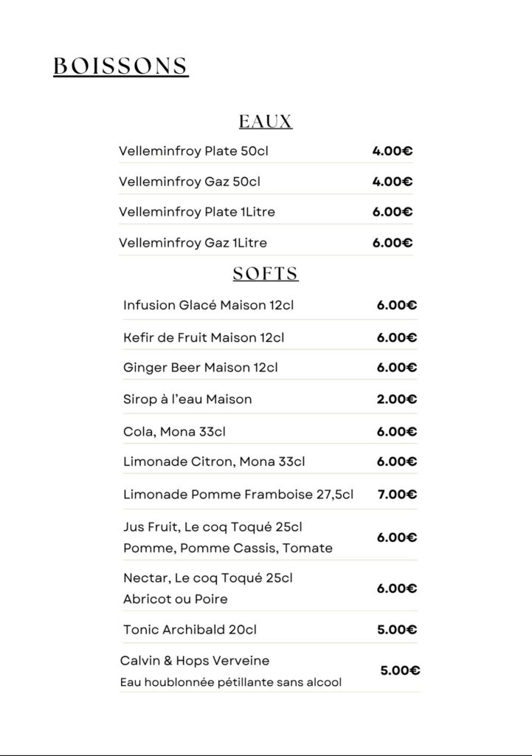The image size is (532, 756).
Task: Click the SOFTS section heading
Action: click(x=266, y=274)
